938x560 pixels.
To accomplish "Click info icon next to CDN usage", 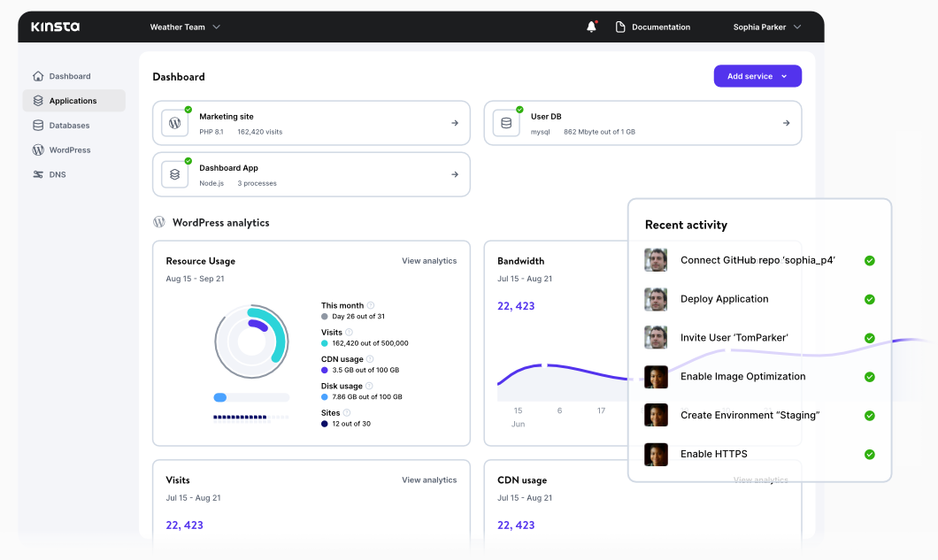I will [x=370, y=359].
